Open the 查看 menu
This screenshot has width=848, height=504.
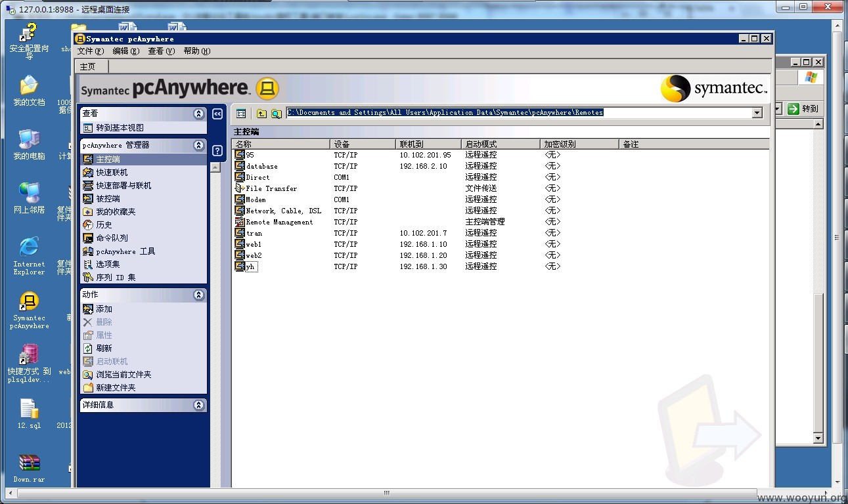(161, 51)
